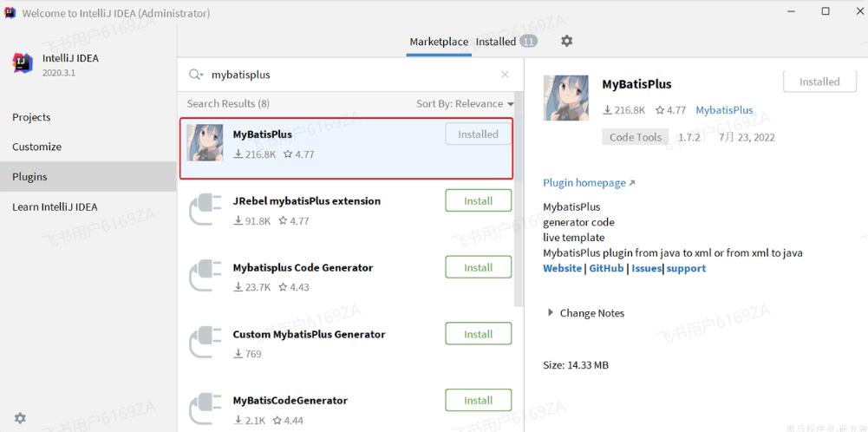868x432 pixels.
Task: Click JRebel mybatisPlus extension plug icon
Action: pos(205,210)
